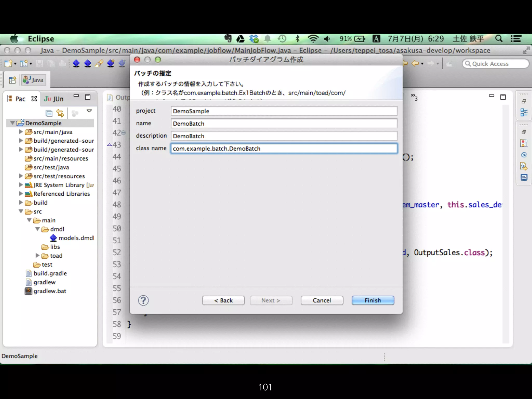The image size is (532, 399).
Task: Select the Java perspective tab
Action: click(x=33, y=80)
